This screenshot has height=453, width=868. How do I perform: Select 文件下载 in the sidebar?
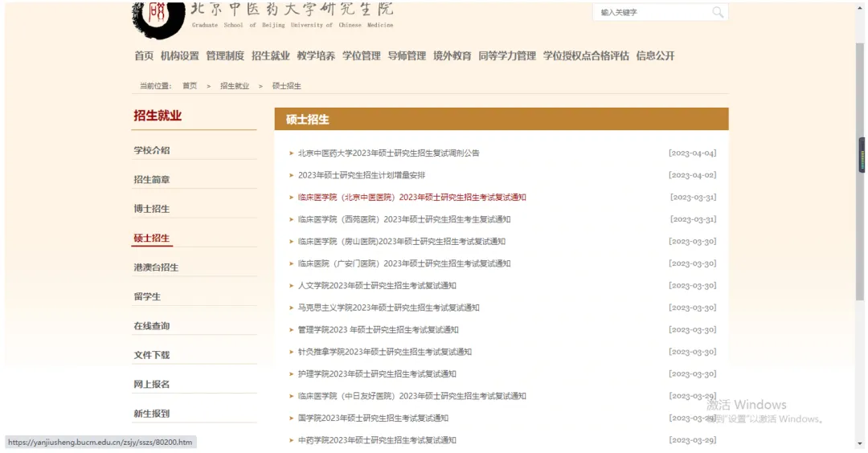point(152,355)
